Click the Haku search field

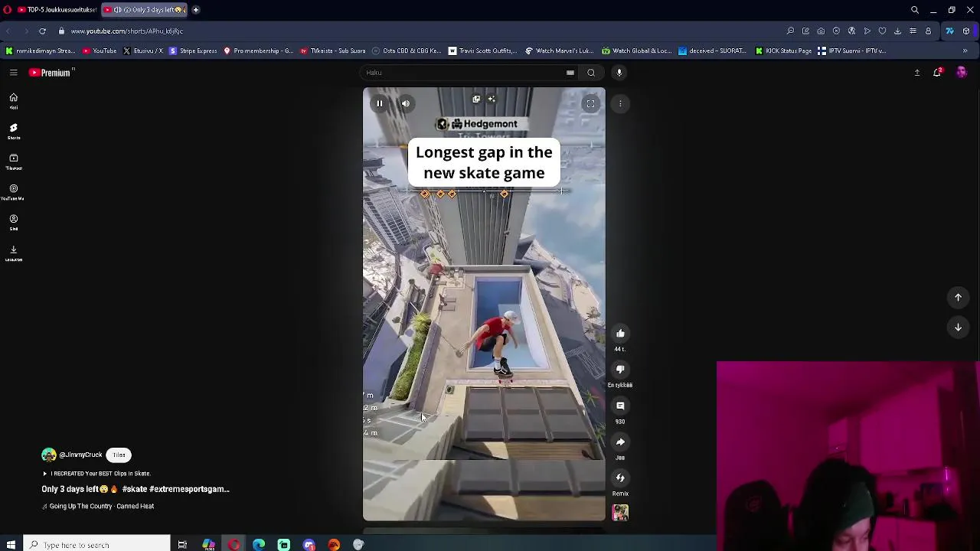pos(464,73)
